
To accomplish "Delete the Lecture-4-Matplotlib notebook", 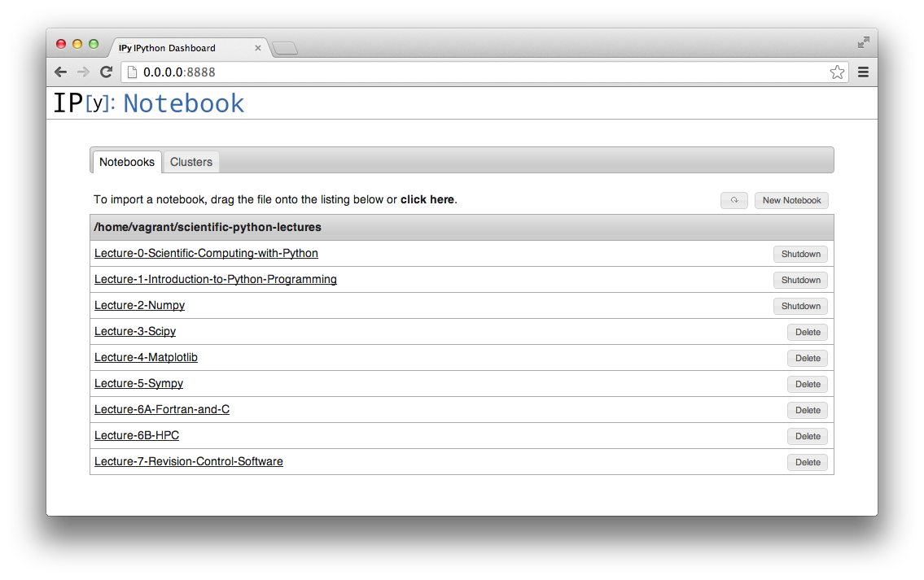I will (808, 358).
